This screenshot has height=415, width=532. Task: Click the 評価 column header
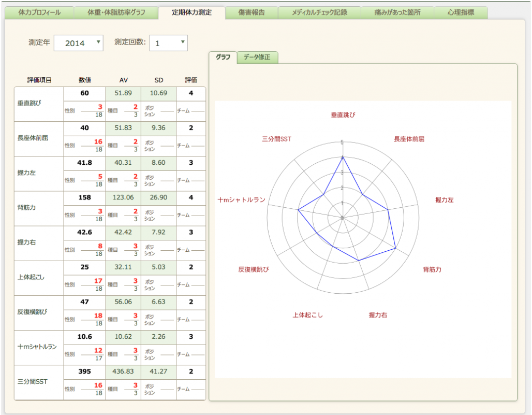[x=191, y=80]
